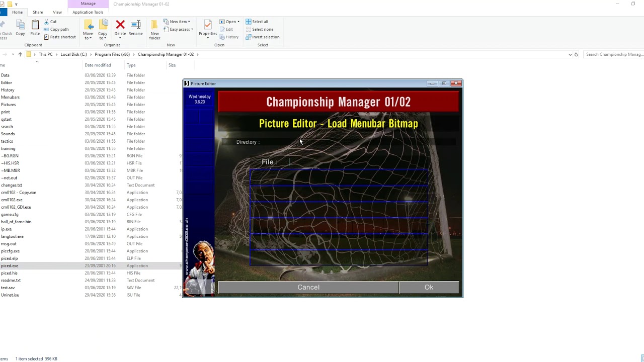Open the Properties icon in the ribbon
This screenshot has width=644, height=362.
(207, 25)
